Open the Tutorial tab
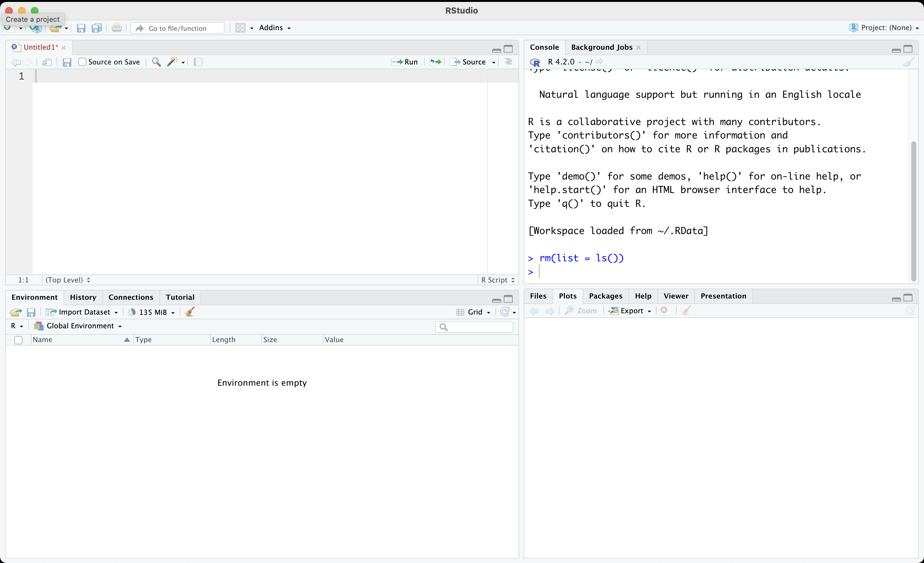The image size is (924, 563). (x=180, y=297)
